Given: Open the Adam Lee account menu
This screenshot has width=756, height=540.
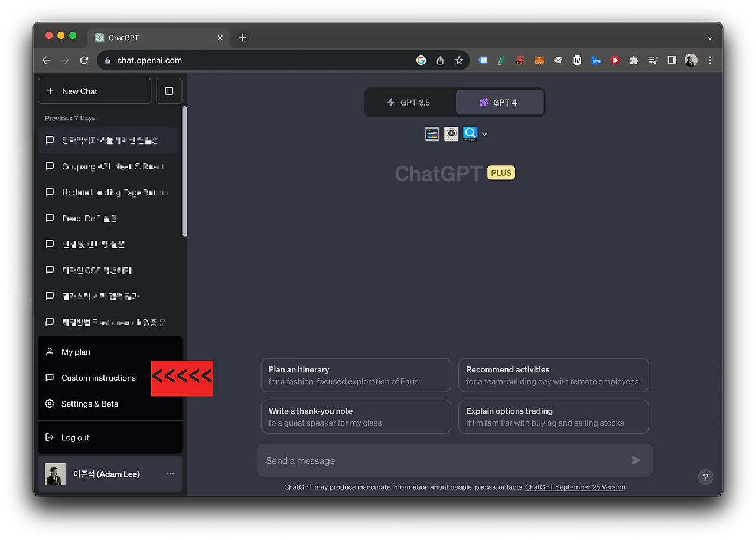Looking at the screenshot, I should point(110,474).
